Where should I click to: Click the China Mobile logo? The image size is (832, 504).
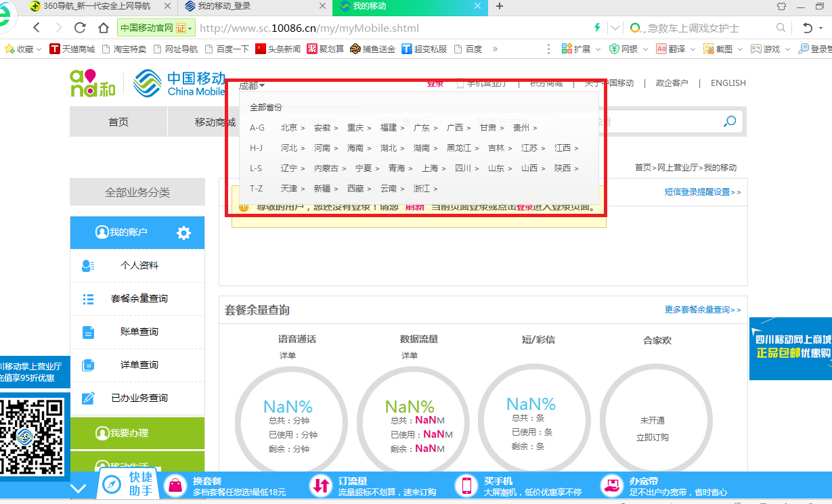(x=179, y=84)
